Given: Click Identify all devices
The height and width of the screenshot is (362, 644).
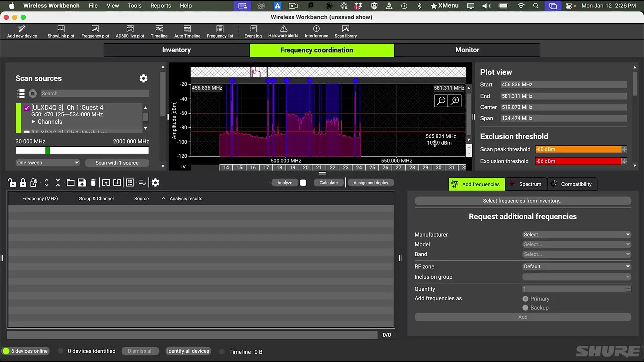Looking at the screenshot, I should (x=188, y=351).
